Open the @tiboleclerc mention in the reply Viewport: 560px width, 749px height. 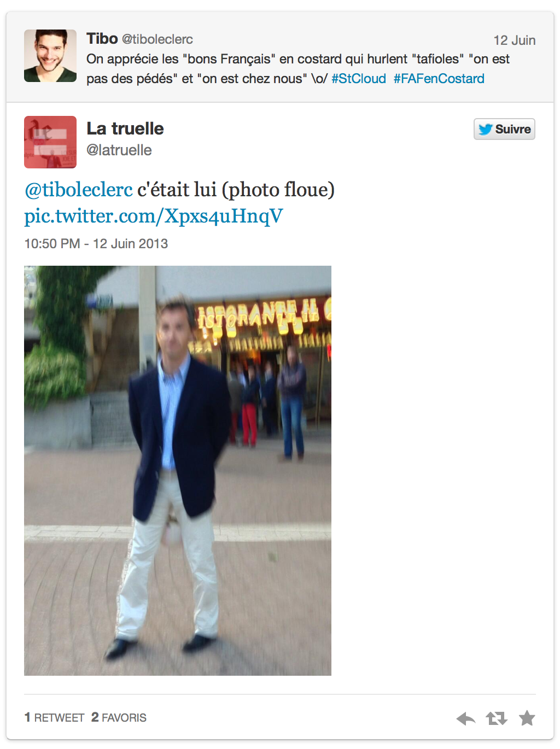coord(79,190)
